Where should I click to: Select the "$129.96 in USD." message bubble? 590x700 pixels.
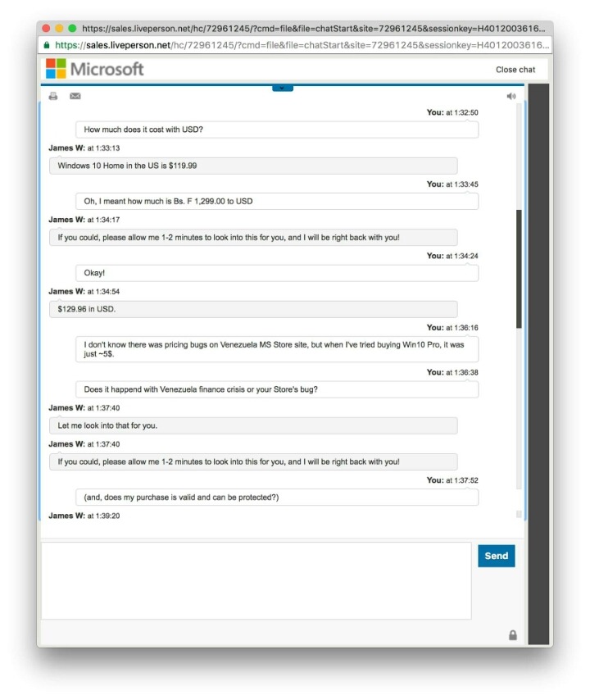(253, 309)
